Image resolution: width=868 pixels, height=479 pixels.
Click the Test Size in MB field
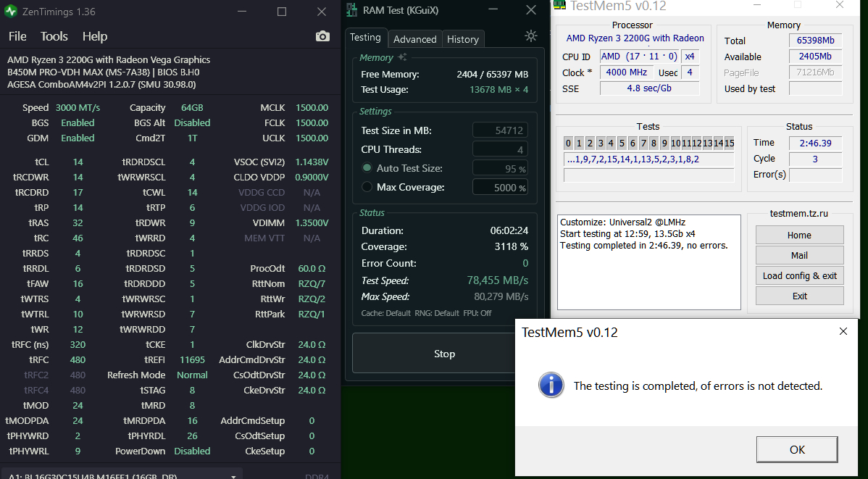click(x=500, y=130)
